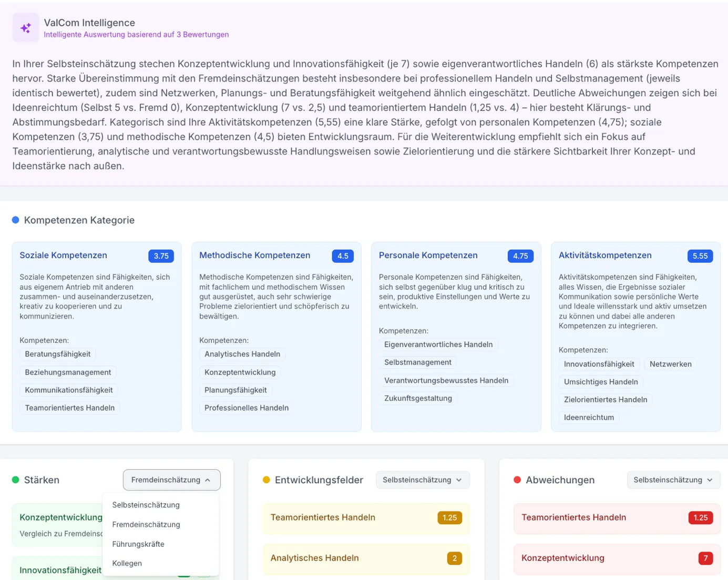Click the blue Kompetenzen Kategorie indicator dot
728x580 pixels.
pyautogui.click(x=15, y=220)
